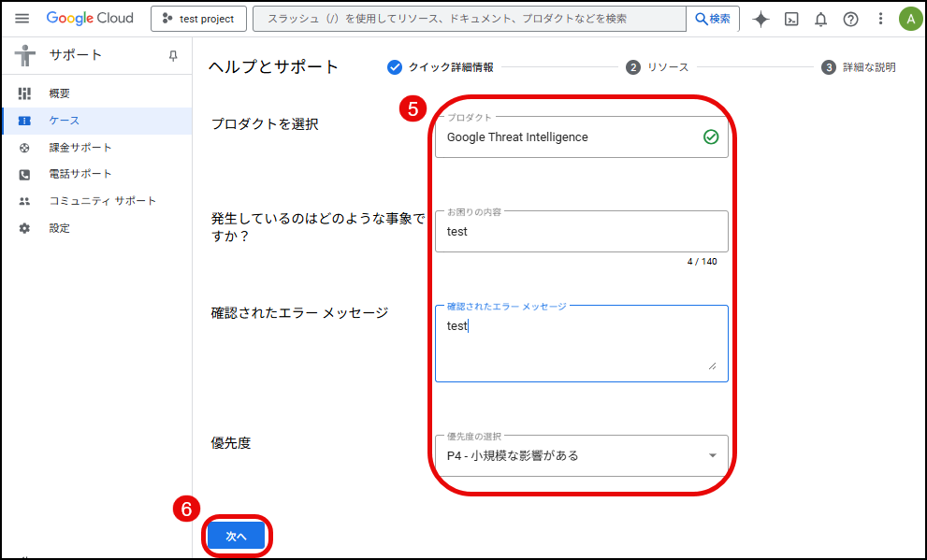Open 課金サポート in the sidebar
The image size is (927, 560).
pos(80,148)
